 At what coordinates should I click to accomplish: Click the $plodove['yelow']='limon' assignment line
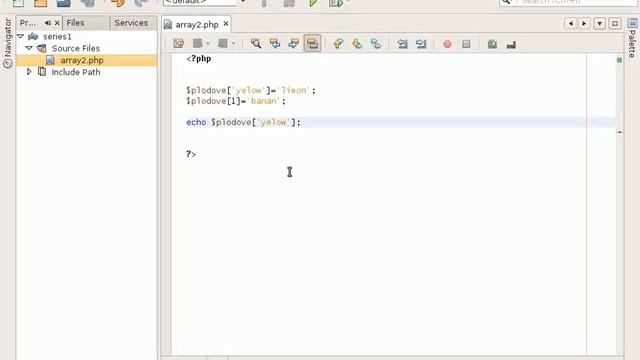[x=251, y=90]
